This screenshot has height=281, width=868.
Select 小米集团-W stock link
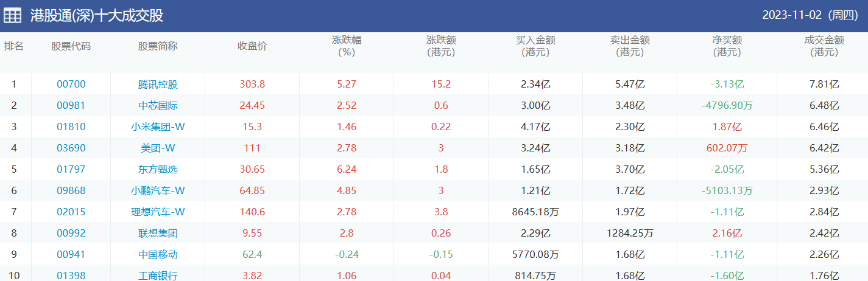[158, 127]
